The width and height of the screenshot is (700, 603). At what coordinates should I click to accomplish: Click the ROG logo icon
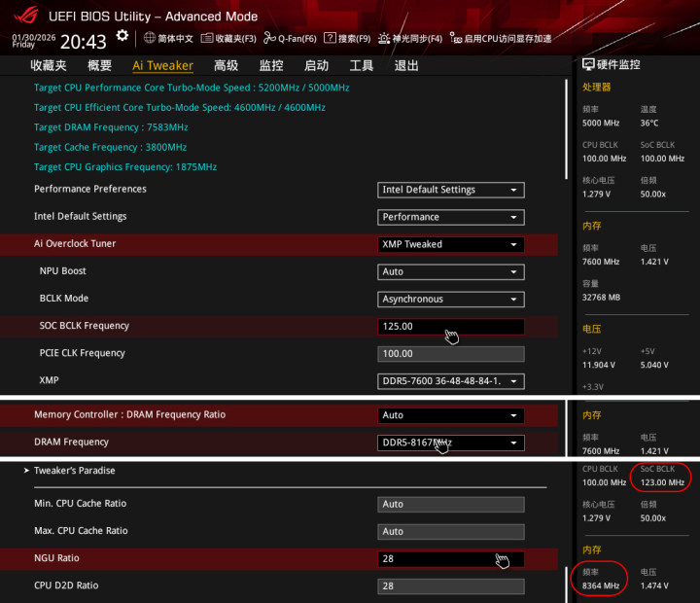pos(25,16)
